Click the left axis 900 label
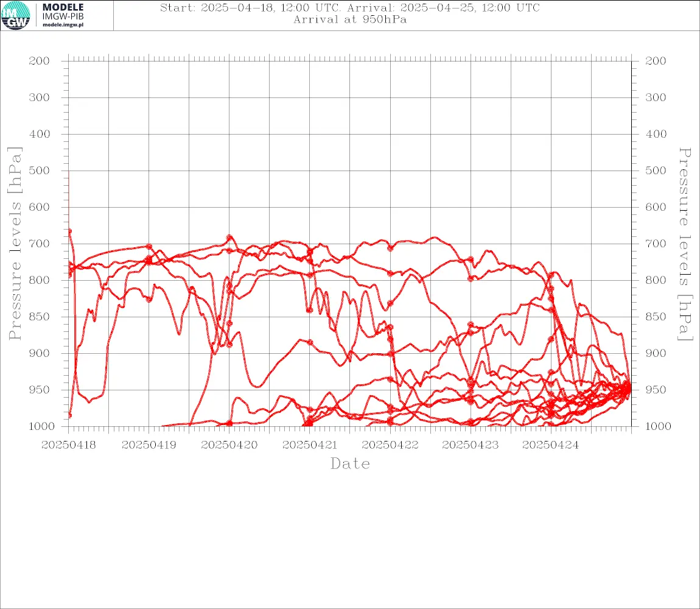The height and width of the screenshot is (609, 700). point(40,353)
